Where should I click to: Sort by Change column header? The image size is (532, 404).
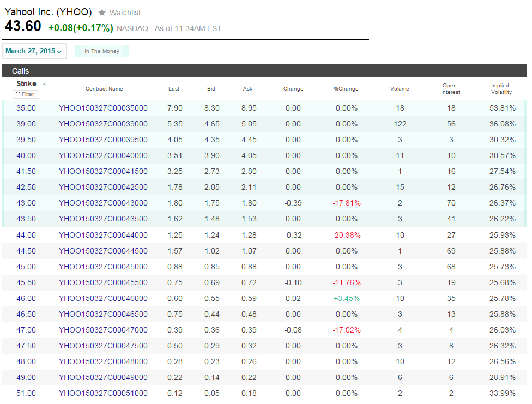click(293, 89)
